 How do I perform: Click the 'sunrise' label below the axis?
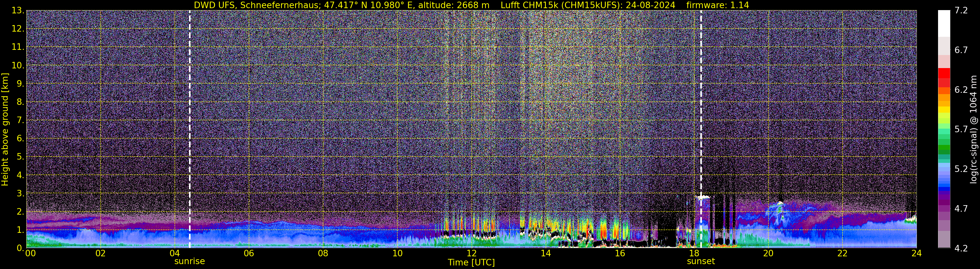click(189, 262)
